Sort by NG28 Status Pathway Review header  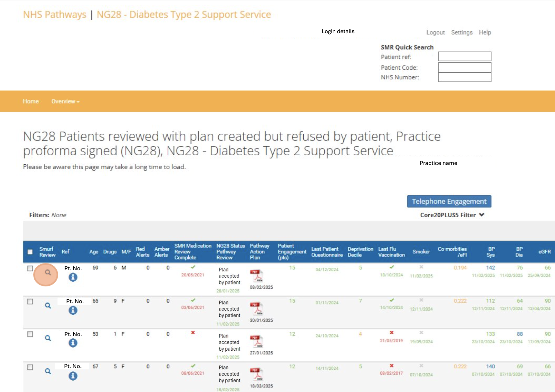231,252
